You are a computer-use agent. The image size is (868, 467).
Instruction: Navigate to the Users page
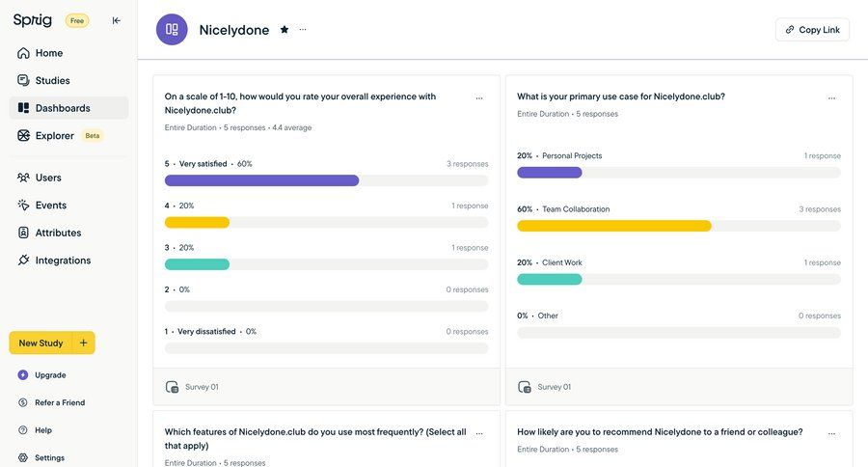(48, 178)
